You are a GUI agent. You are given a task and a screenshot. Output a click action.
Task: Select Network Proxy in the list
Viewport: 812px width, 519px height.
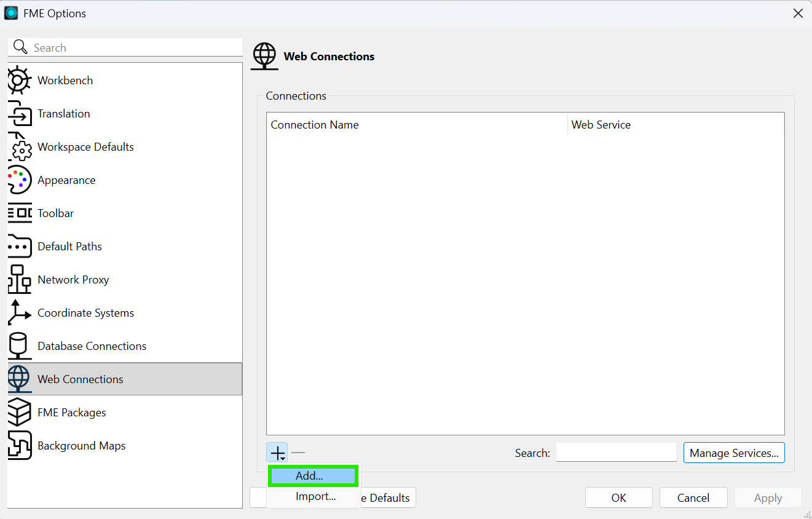pyautogui.click(x=125, y=280)
